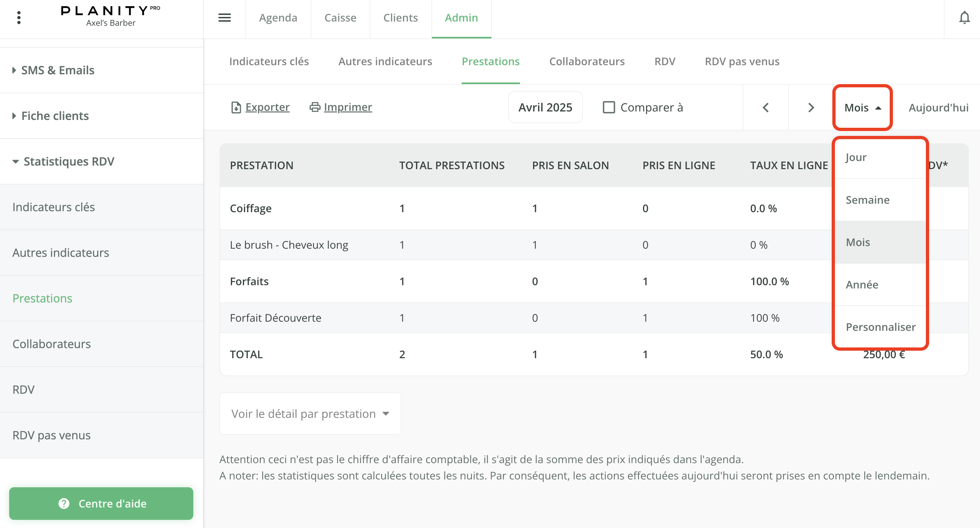This screenshot has width=980, height=528.
Task: Open RDV pas venus in sidebar
Action: point(52,435)
